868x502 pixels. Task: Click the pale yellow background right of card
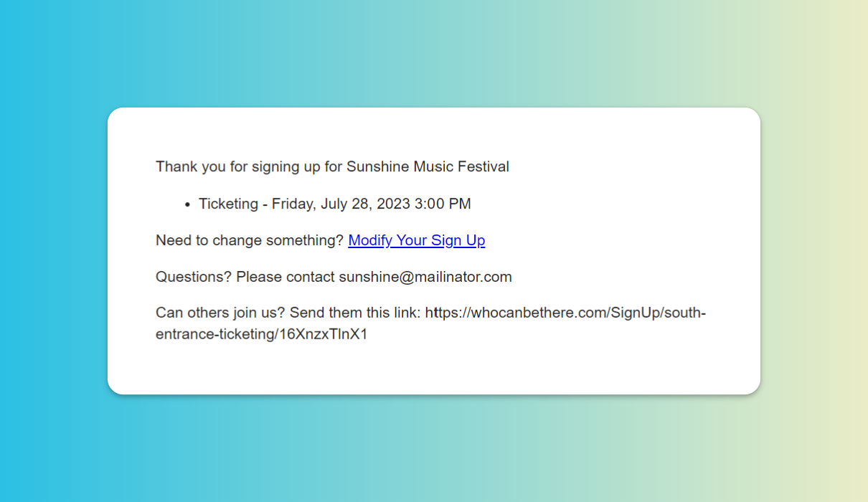click(814, 251)
